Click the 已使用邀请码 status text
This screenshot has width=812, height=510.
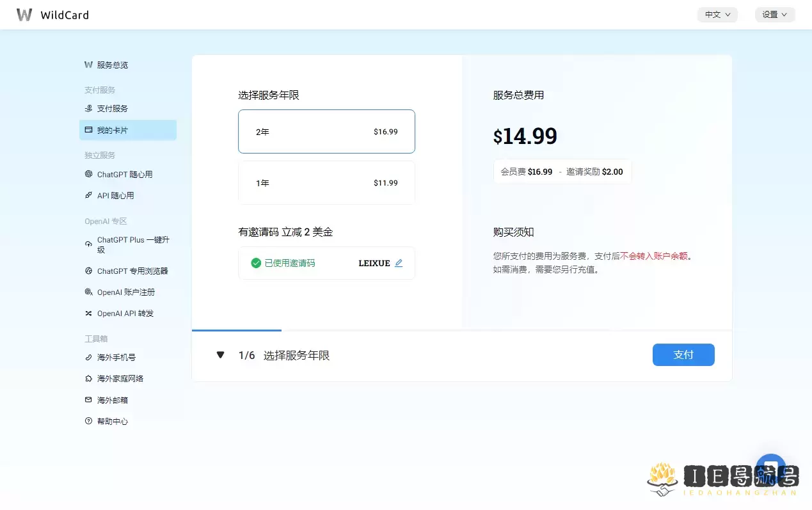click(290, 263)
